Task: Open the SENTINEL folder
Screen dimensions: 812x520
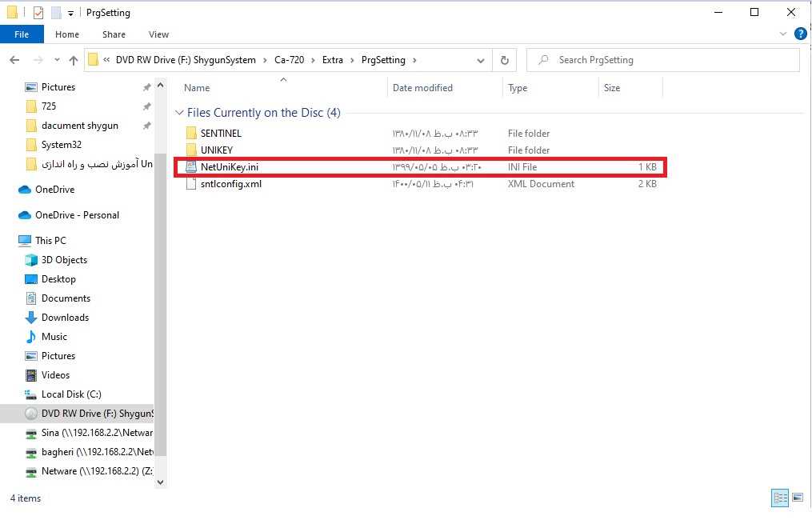Action: coord(221,134)
